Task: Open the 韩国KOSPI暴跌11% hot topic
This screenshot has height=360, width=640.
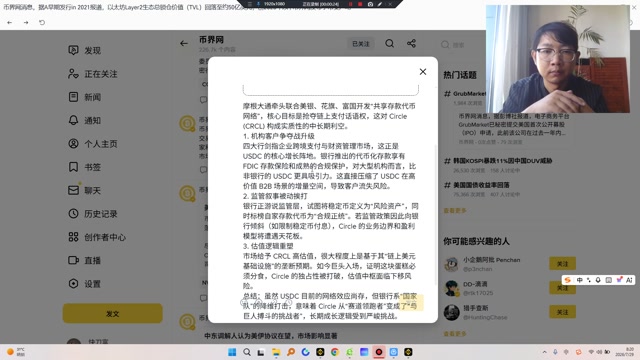Action: click(498, 161)
